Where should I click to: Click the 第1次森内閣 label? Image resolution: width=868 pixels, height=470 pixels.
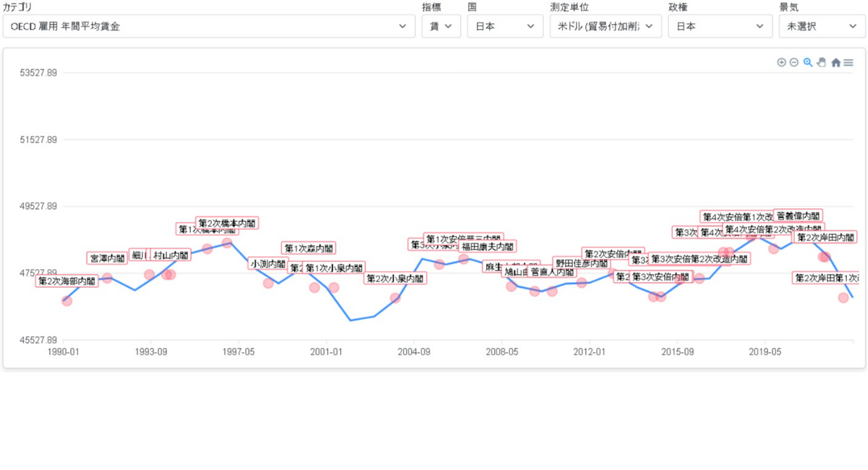coord(309,248)
